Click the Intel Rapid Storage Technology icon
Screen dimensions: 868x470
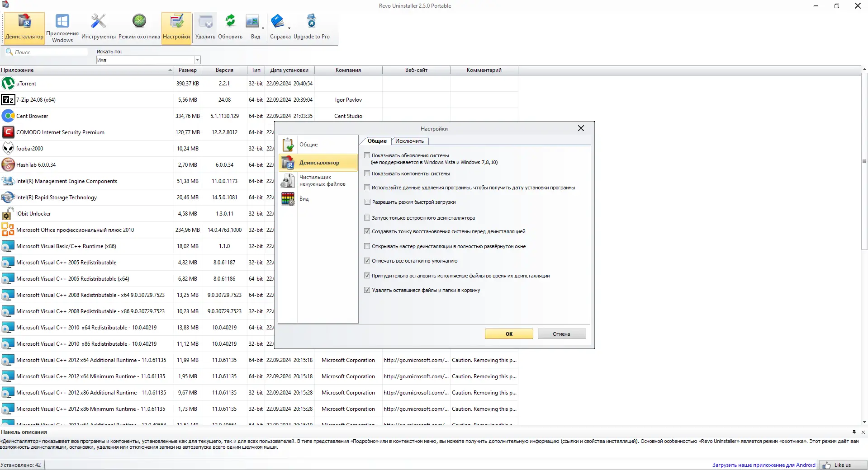(x=8, y=197)
